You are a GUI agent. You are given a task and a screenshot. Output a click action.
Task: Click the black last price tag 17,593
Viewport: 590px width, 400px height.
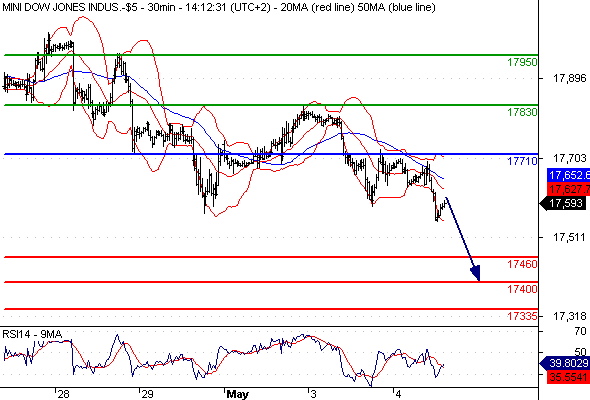563,204
